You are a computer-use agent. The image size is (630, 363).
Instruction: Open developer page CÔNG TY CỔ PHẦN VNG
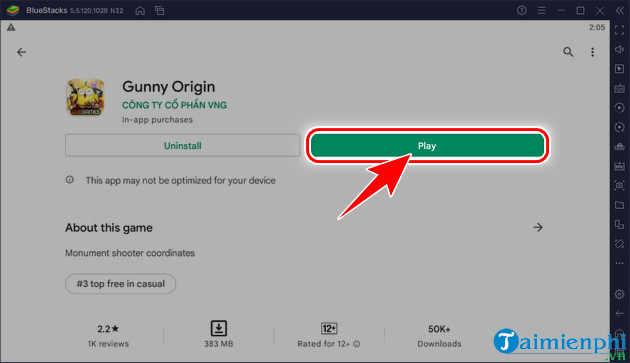(174, 105)
